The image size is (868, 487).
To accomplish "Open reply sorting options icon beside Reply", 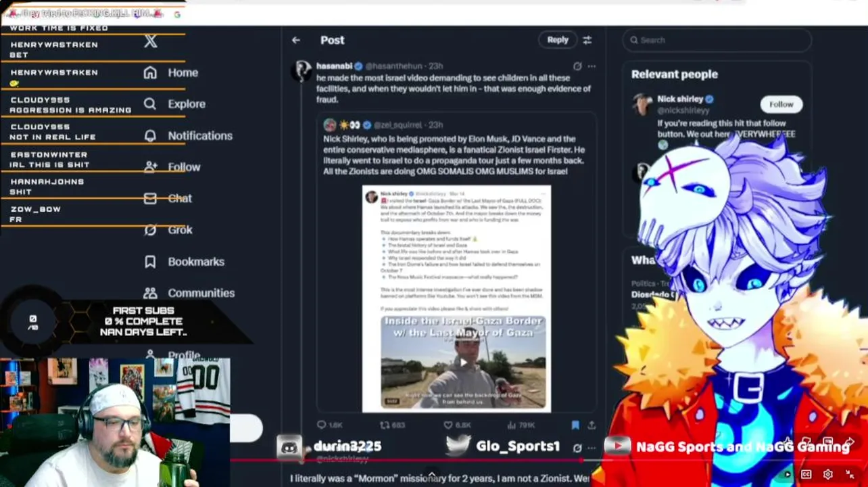I will click(x=587, y=40).
